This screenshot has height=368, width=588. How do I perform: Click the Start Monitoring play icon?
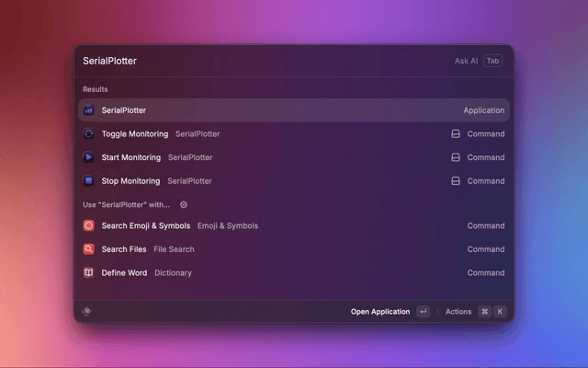point(89,157)
